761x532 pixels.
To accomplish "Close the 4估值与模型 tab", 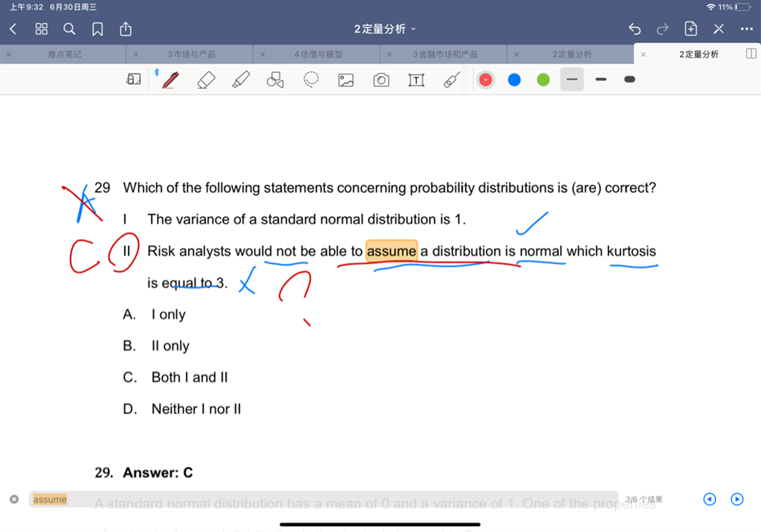I will tap(262, 54).
